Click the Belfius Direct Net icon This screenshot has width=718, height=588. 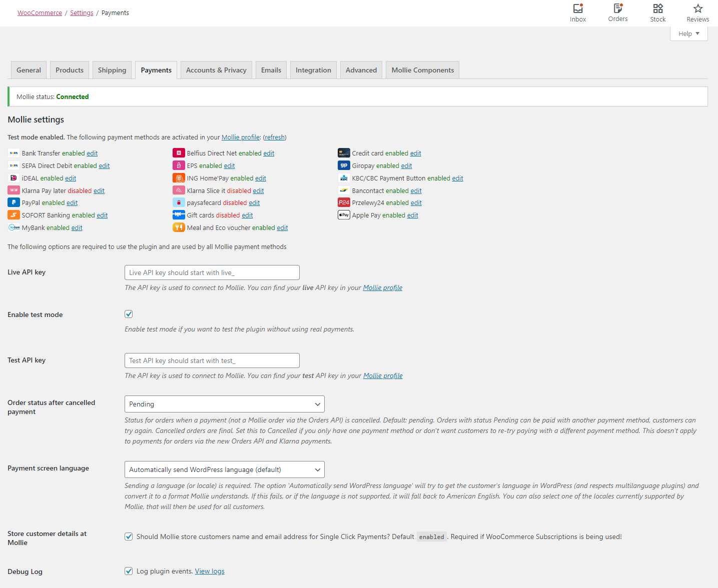pyautogui.click(x=179, y=153)
